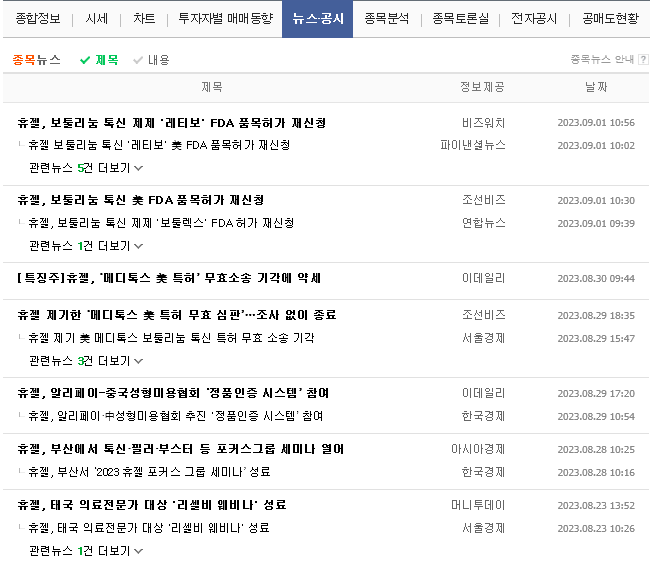The width and height of the screenshot is (658, 564).
Task: Expand 관련뉴스 1건 더보기 under 리셀비 웨비나 article
Action: click(x=86, y=550)
